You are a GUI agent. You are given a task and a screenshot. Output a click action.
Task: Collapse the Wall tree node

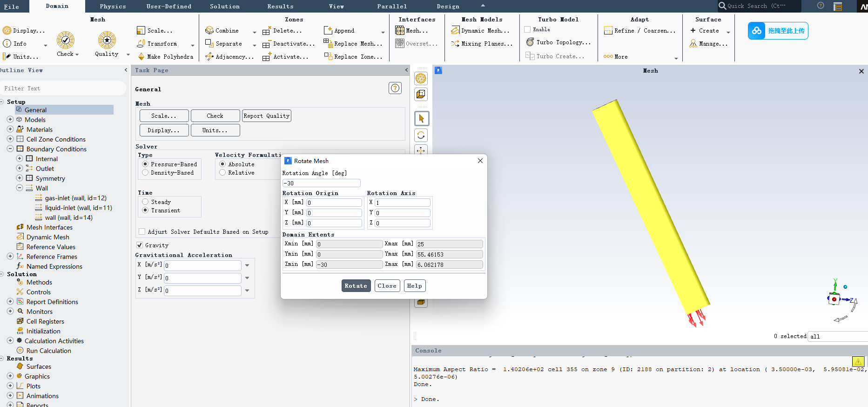coord(20,188)
